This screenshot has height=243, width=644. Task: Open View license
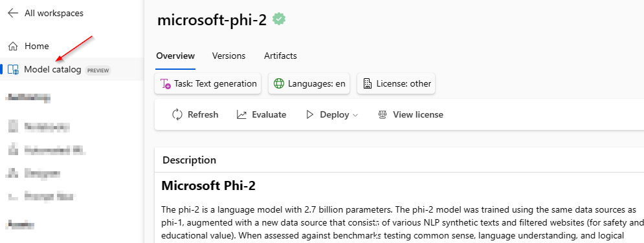pyautogui.click(x=418, y=115)
